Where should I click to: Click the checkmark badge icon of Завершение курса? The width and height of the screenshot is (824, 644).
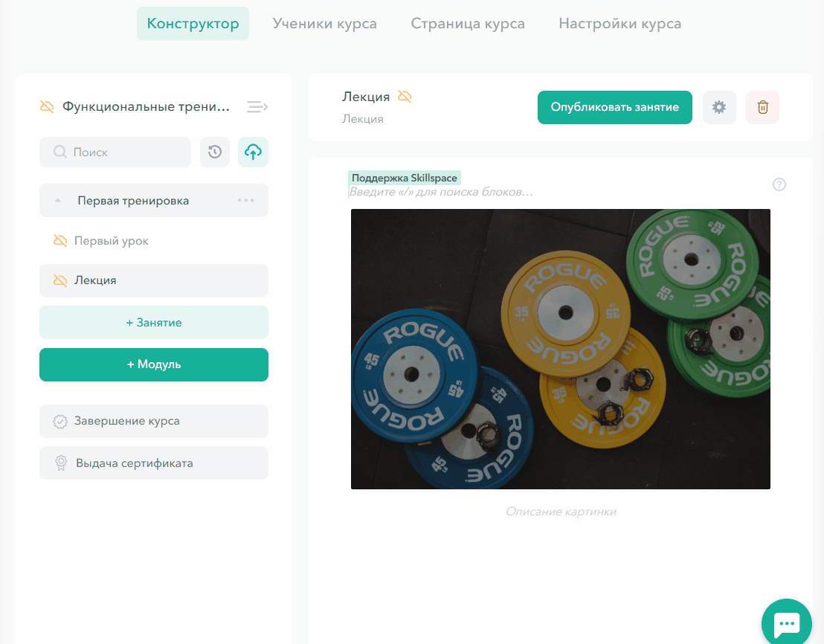coord(60,422)
